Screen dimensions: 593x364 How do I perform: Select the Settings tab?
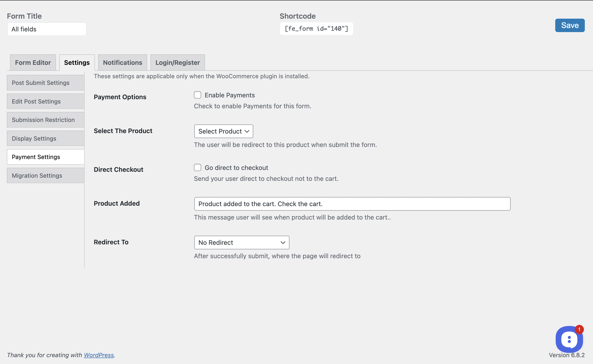pos(77,63)
